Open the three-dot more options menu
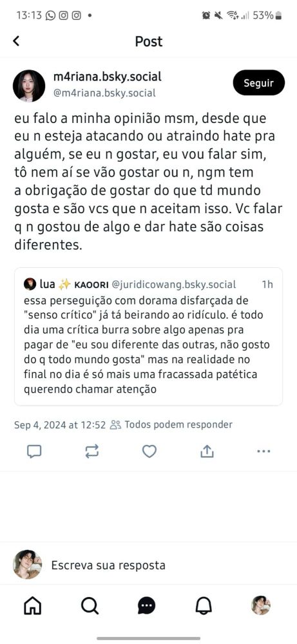This screenshot has height=644, width=297. click(x=263, y=451)
